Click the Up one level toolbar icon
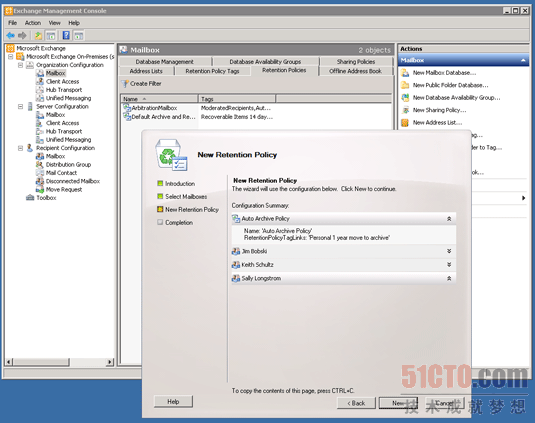This screenshot has height=423, width=535. point(38,35)
